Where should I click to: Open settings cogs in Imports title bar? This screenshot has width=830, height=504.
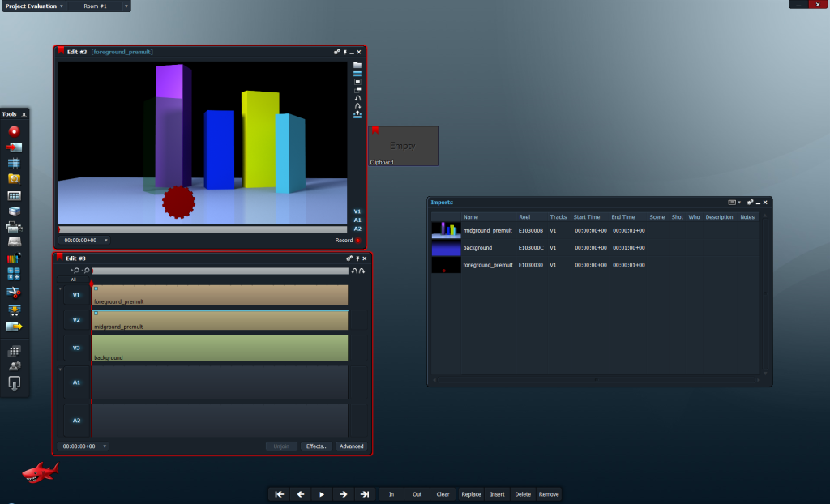click(x=750, y=203)
